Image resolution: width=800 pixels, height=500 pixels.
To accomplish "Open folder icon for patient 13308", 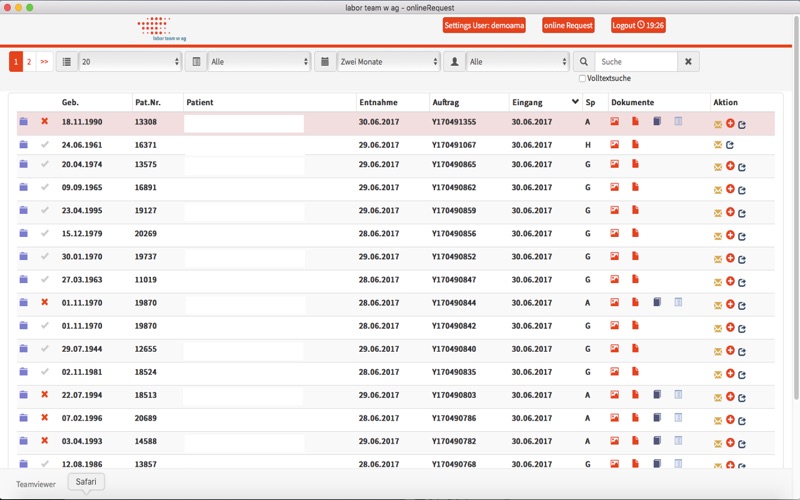I will pos(23,121).
